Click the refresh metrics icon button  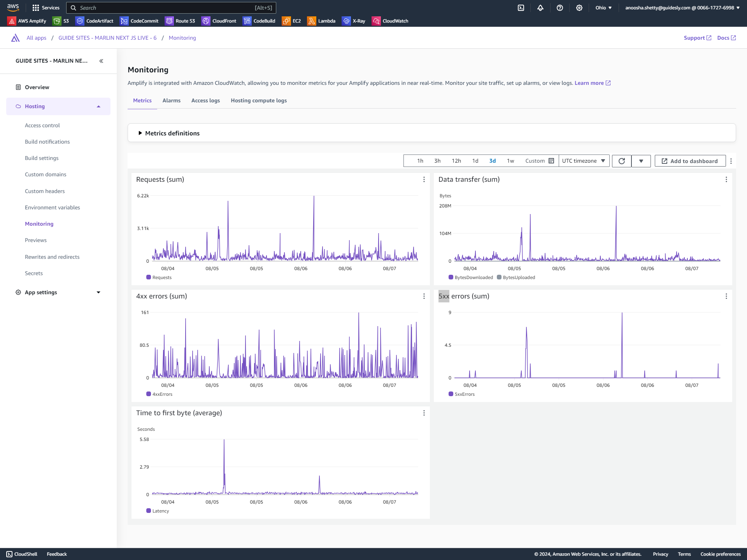tap(622, 161)
